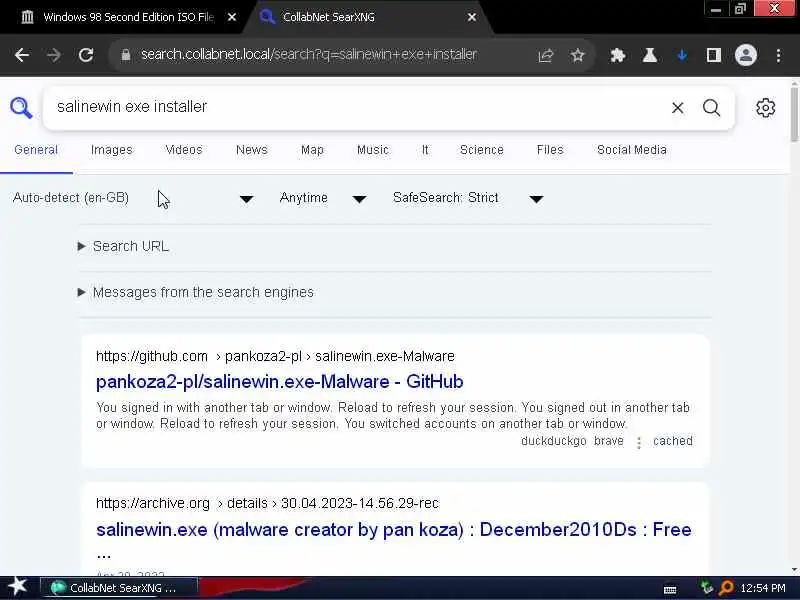Switch to the Videos category

click(x=184, y=150)
